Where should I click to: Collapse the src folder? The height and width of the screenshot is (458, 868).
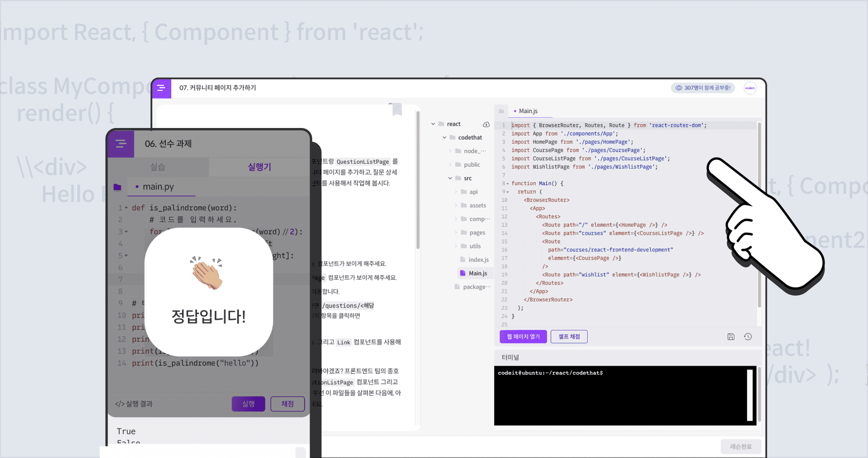[450, 178]
